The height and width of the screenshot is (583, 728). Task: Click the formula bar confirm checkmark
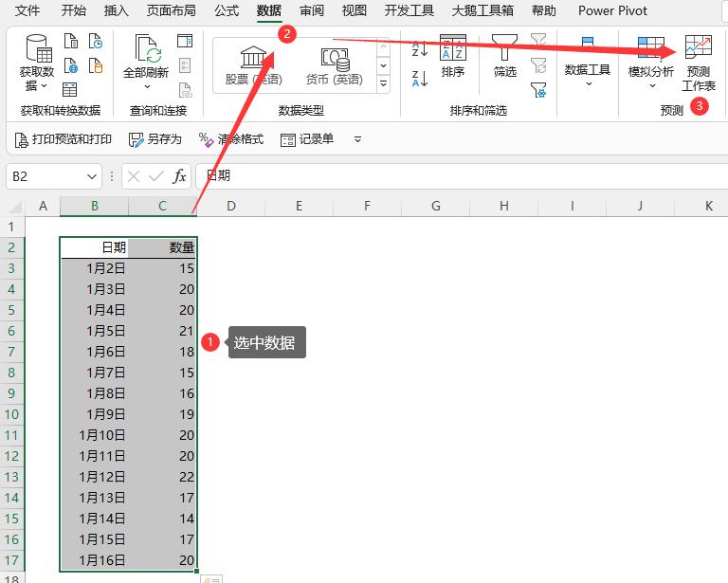tap(156, 176)
